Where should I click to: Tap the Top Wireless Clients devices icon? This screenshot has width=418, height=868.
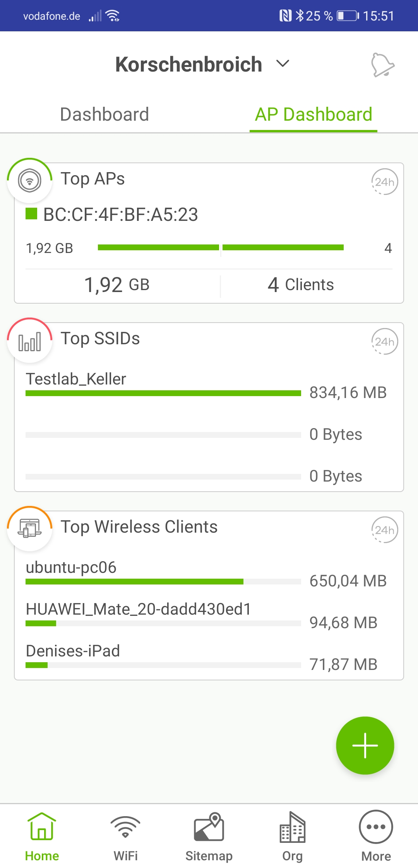(30, 529)
